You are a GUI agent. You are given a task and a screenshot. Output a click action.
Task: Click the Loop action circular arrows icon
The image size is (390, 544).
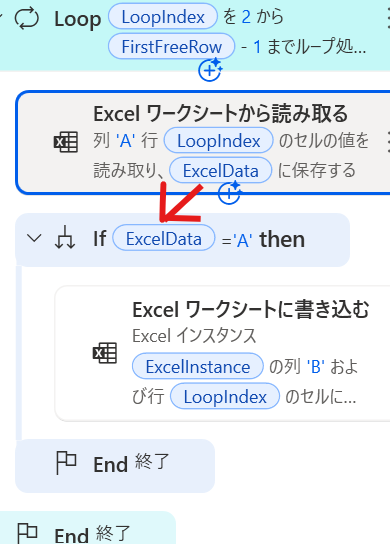(27, 18)
